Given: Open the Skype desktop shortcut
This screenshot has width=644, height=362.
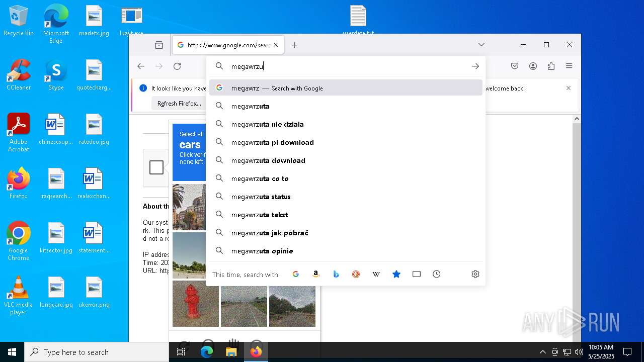Looking at the screenshot, I should [56, 75].
